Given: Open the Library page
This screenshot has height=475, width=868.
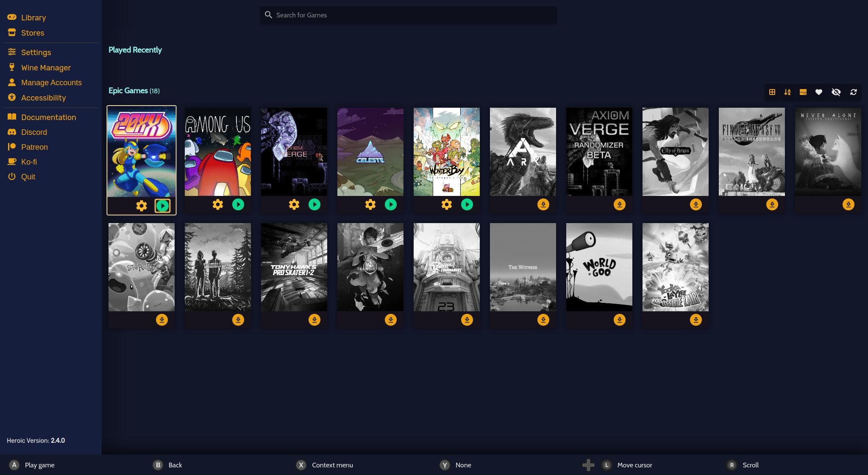Looking at the screenshot, I should [x=26, y=17].
